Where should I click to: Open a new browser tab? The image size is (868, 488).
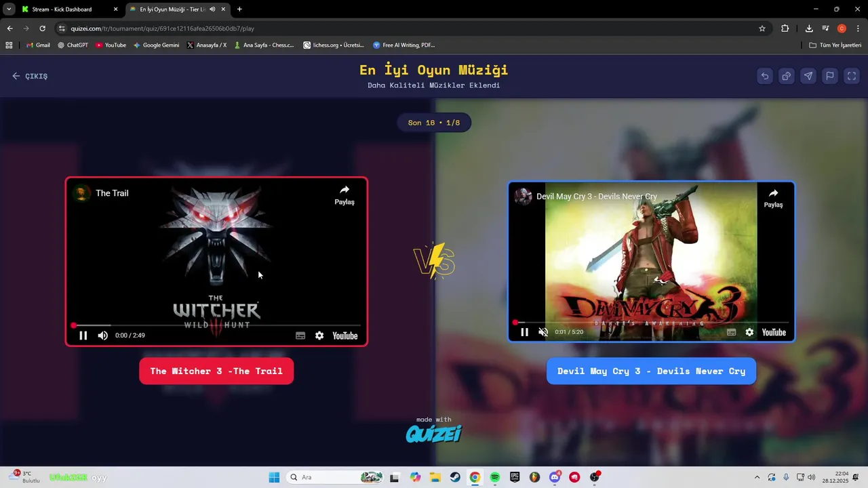tap(239, 9)
